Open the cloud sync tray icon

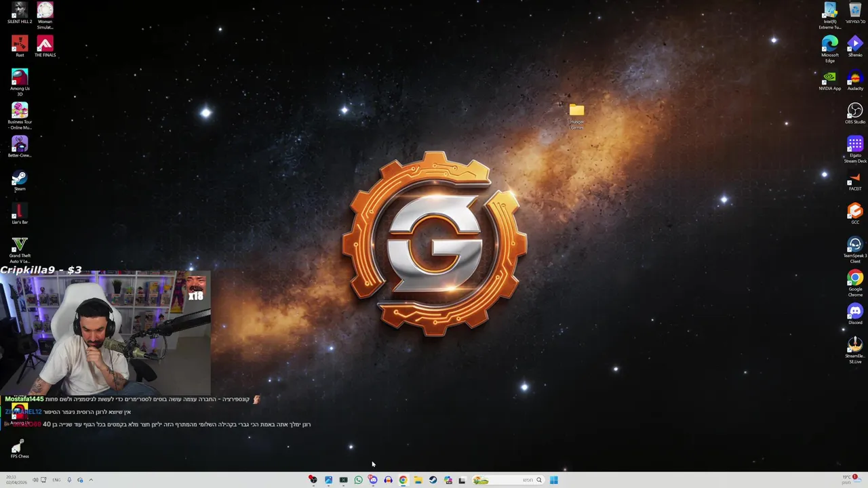[x=80, y=480]
